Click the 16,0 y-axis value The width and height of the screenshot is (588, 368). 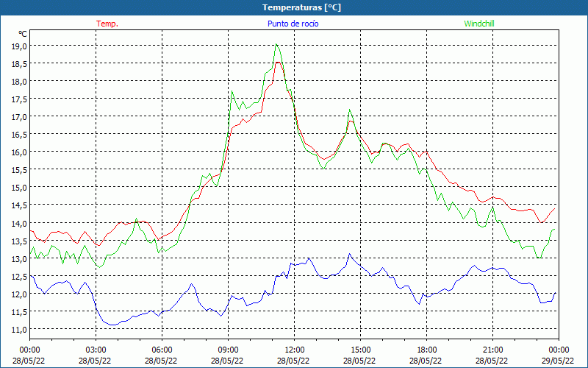click(19, 152)
